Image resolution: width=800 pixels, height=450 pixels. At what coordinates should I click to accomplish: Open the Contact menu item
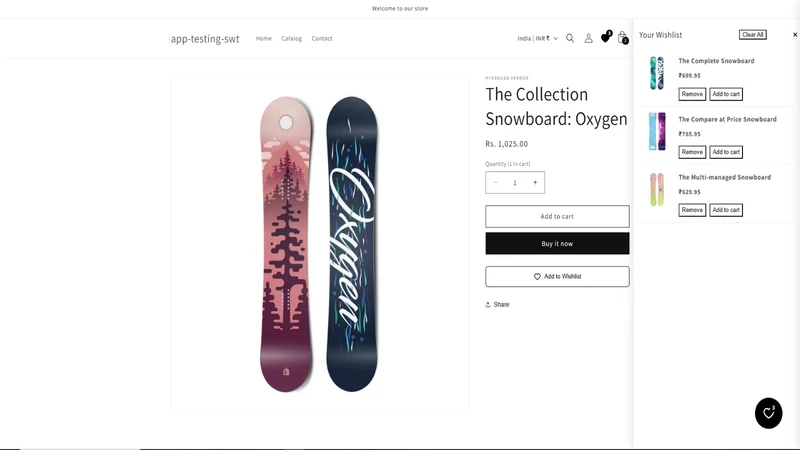click(322, 38)
